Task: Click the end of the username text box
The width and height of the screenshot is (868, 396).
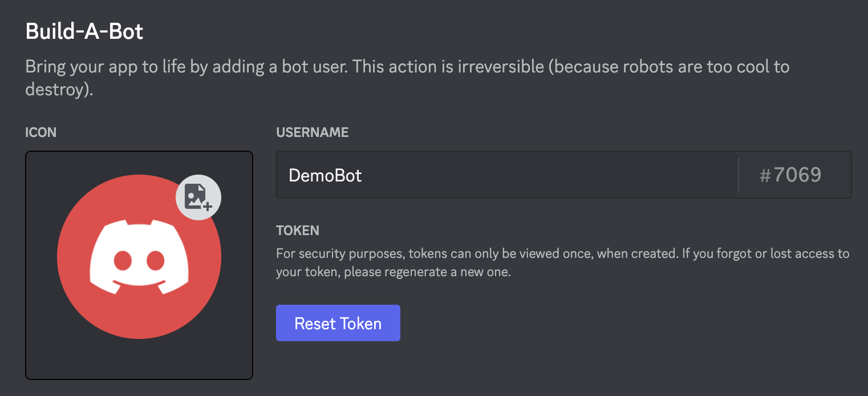Action: [713, 175]
